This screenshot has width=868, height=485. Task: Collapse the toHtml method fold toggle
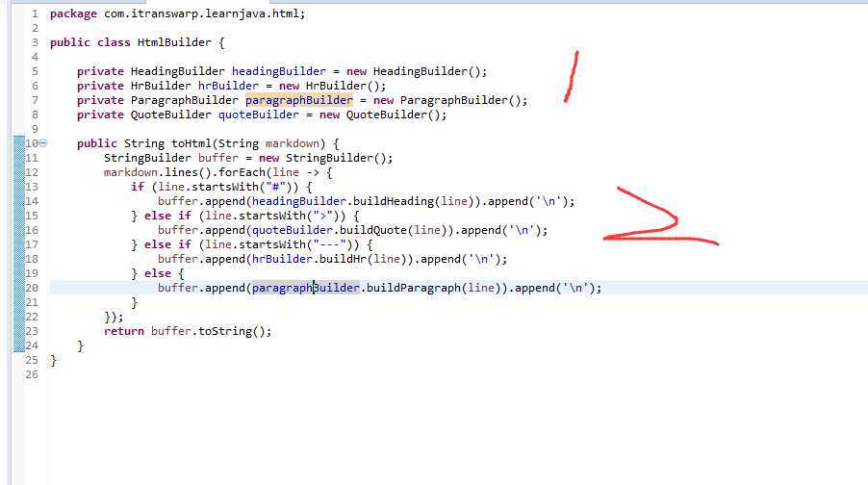point(43,143)
